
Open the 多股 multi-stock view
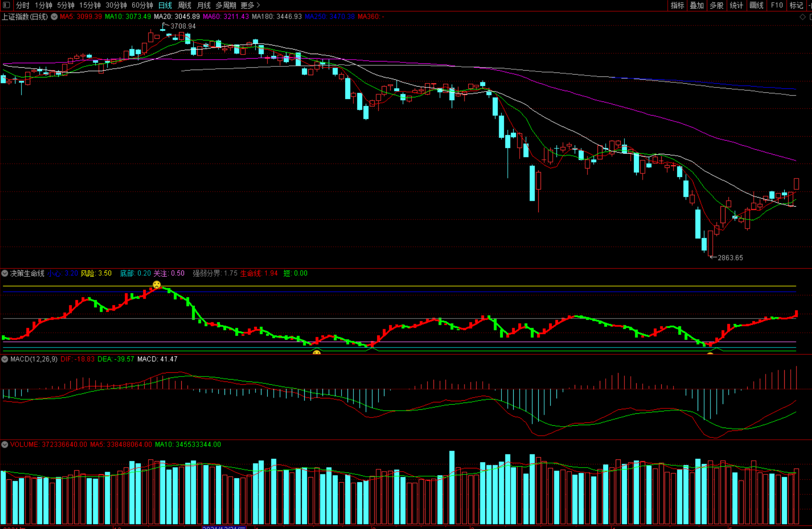coord(716,5)
